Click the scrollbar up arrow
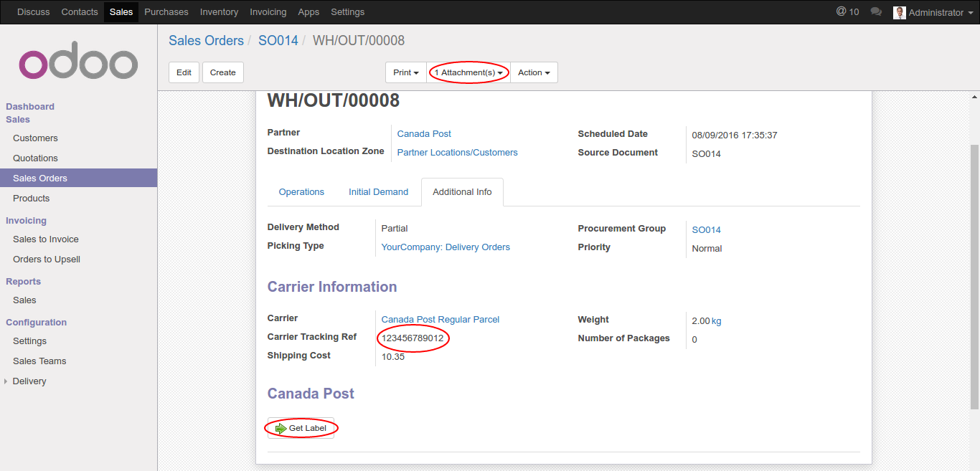Screen dimensions: 980x471 point(974,96)
